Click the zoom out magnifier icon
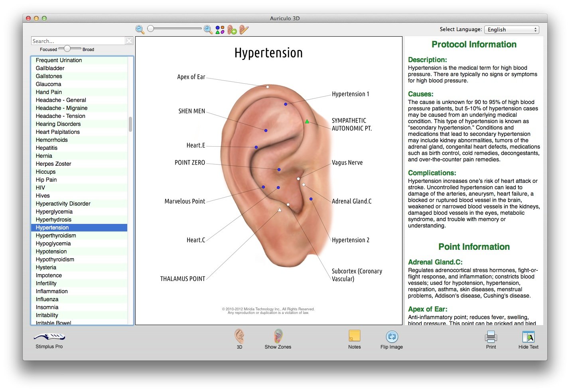This screenshot has height=392, width=570. pos(140,29)
